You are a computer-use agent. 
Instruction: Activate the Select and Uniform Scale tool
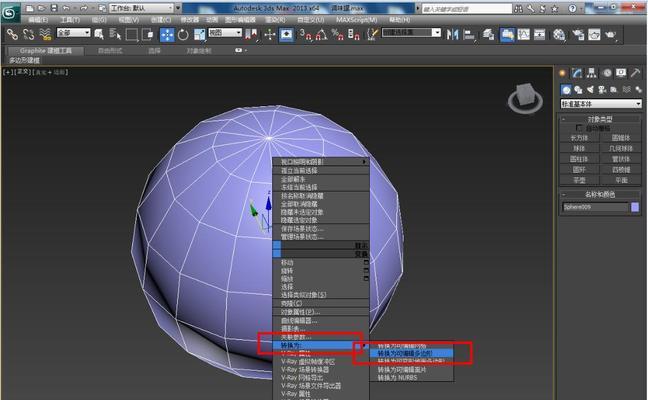tap(200, 35)
